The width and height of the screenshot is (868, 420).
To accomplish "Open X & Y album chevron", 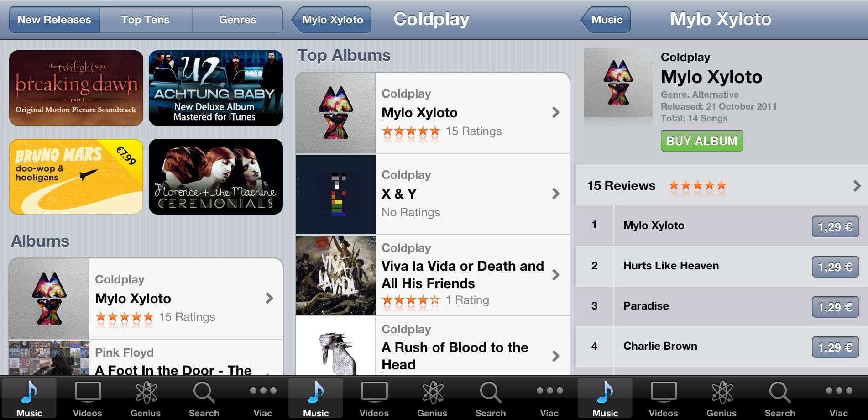I will (x=555, y=194).
